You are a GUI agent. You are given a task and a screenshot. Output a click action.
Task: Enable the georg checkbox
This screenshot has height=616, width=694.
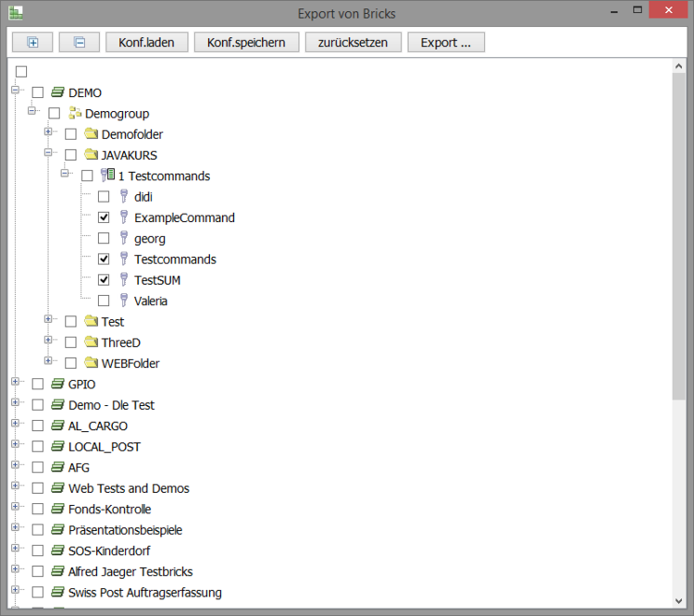click(x=104, y=239)
